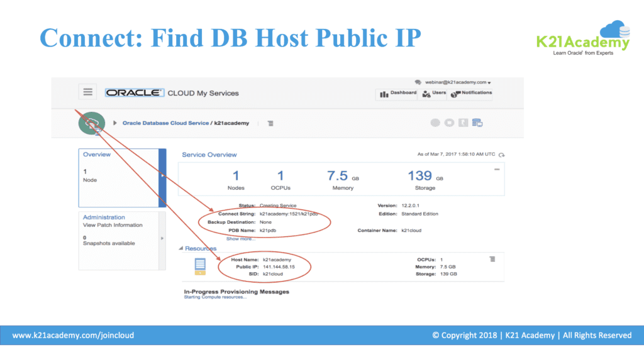Image resolution: width=644 pixels, height=362 pixels.
Task: Open the hamburger navigation menu
Action: click(x=87, y=92)
